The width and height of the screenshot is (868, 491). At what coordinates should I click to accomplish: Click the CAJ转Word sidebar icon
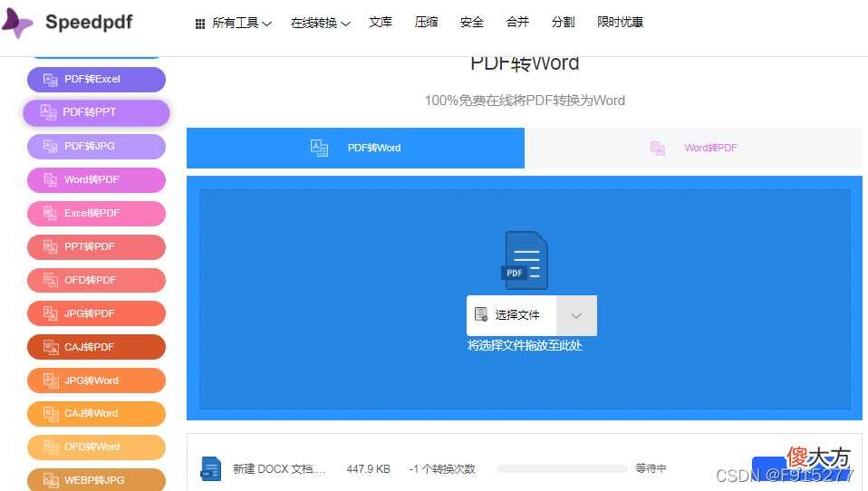pos(51,414)
